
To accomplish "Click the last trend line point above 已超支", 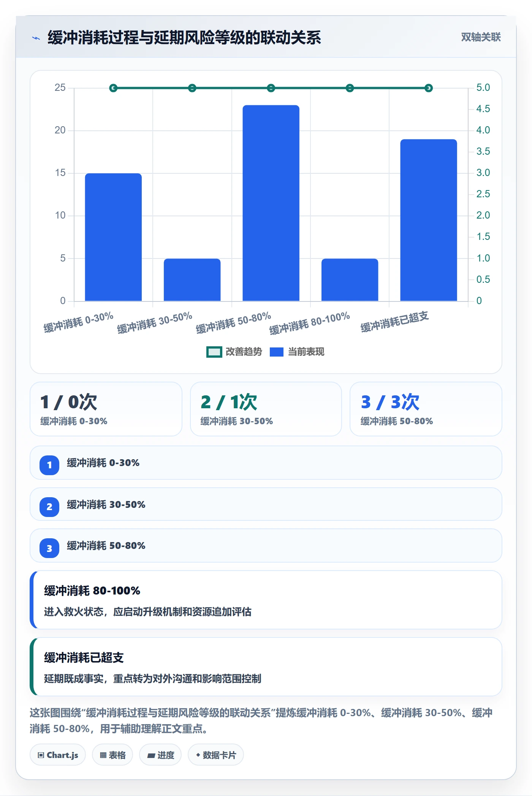I will [x=429, y=88].
